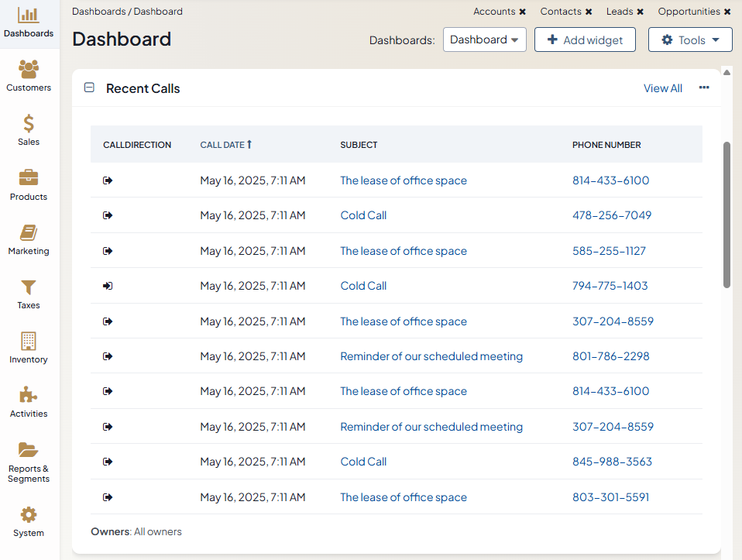
Task: Remove the Accounts pinned shortcut
Action: 523,12
